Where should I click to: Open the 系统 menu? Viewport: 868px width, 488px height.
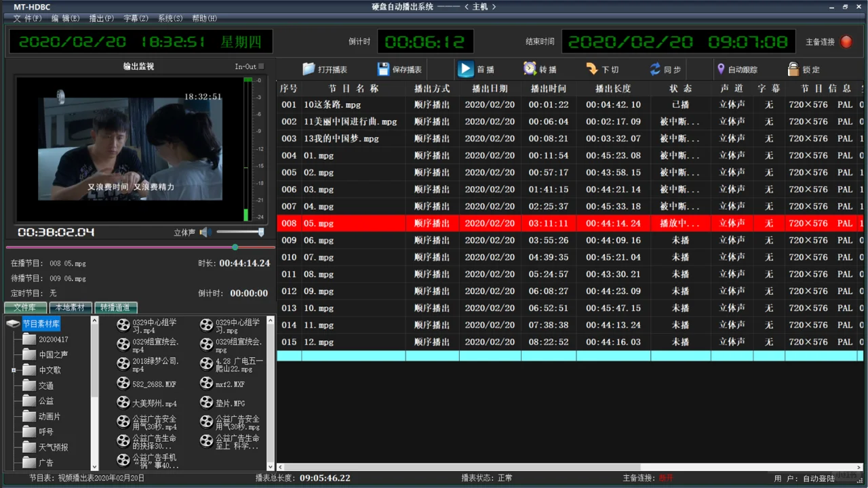(x=170, y=18)
